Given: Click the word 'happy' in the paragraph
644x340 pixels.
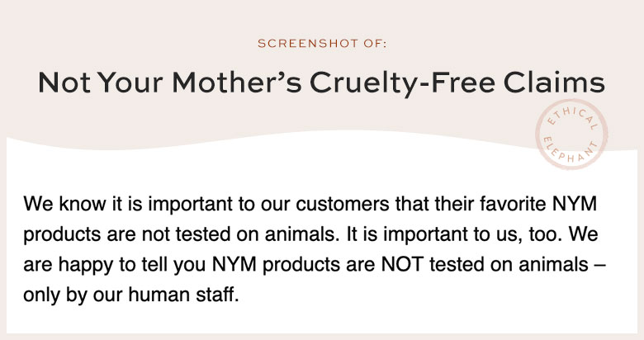Looking at the screenshot, I should (85, 266).
